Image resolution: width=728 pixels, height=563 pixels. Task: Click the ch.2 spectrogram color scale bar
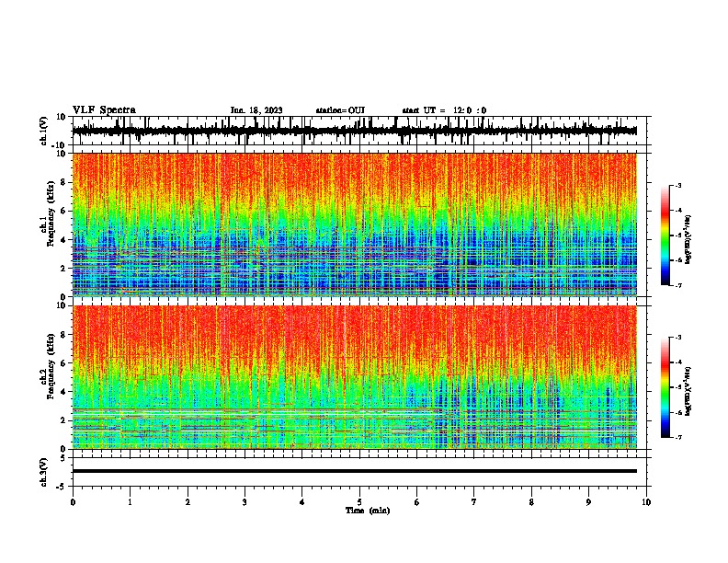pos(665,387)
